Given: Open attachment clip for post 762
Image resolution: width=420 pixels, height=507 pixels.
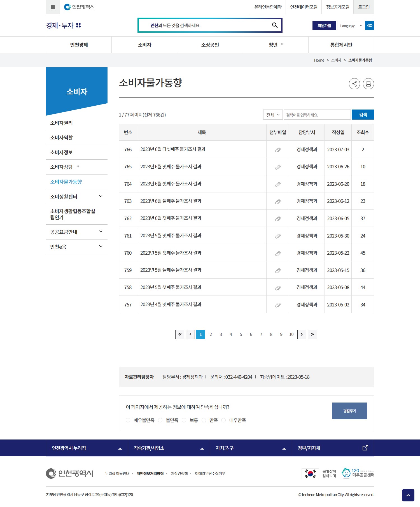Looking at the screenshot, I should (x=278, y=219).
